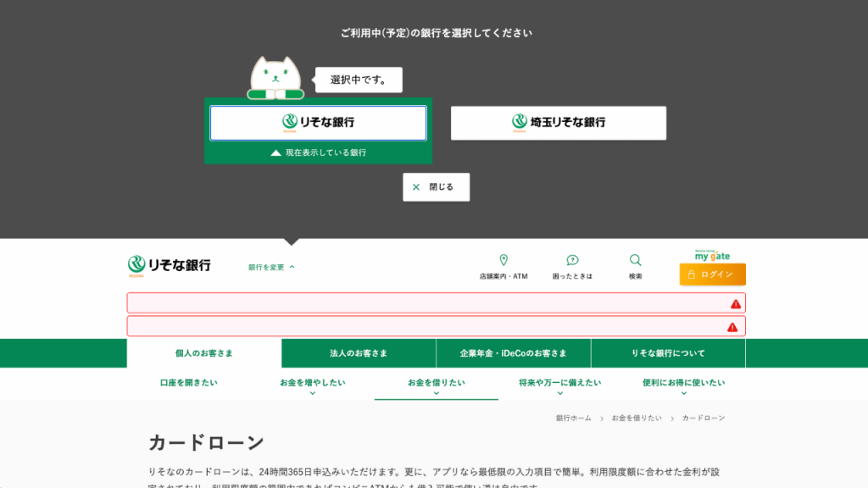Select the りそな銀行 bank option
This screenshot has width=868, height=488.
coord(318,122)
